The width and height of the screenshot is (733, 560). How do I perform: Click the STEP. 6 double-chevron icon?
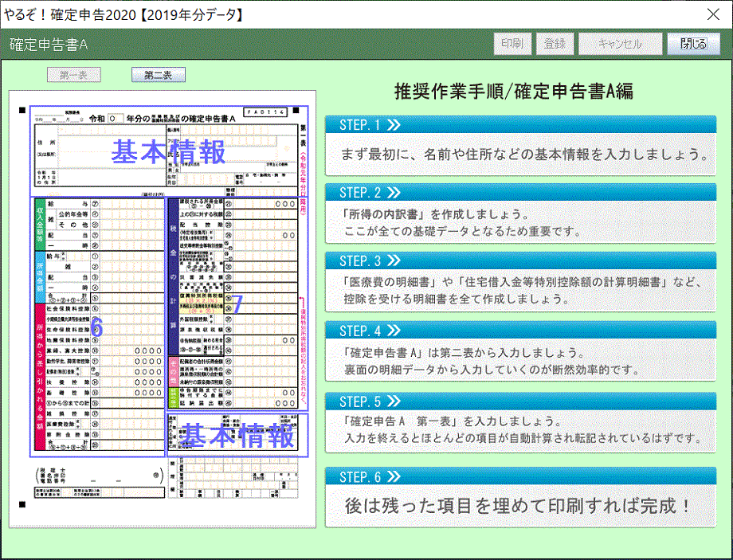click(394, 477)
